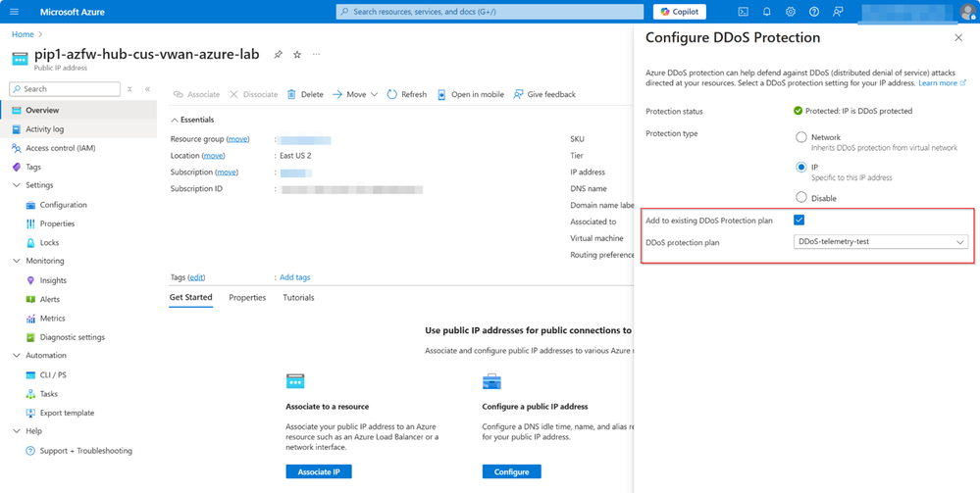Click the Associate toolbar item
The height and width of the screenshot is (493, 980).
pos(196,94)
